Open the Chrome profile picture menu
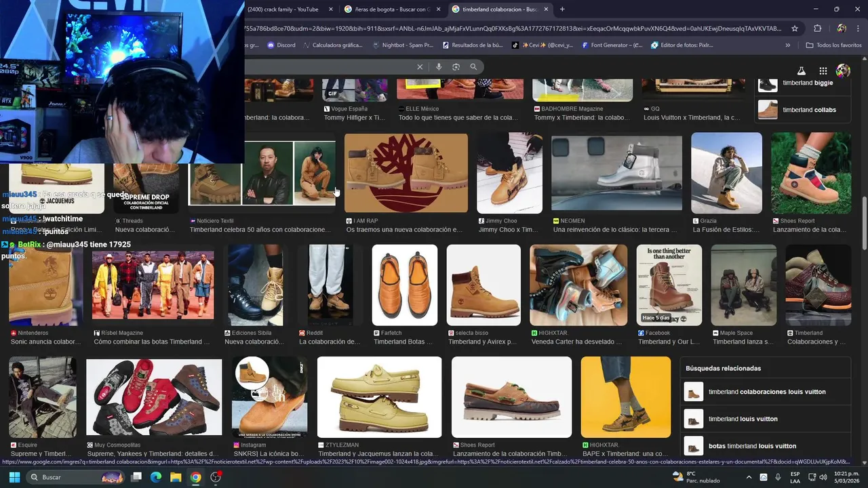Viewport: 868px width, 488px height. [x=842, y=28]
